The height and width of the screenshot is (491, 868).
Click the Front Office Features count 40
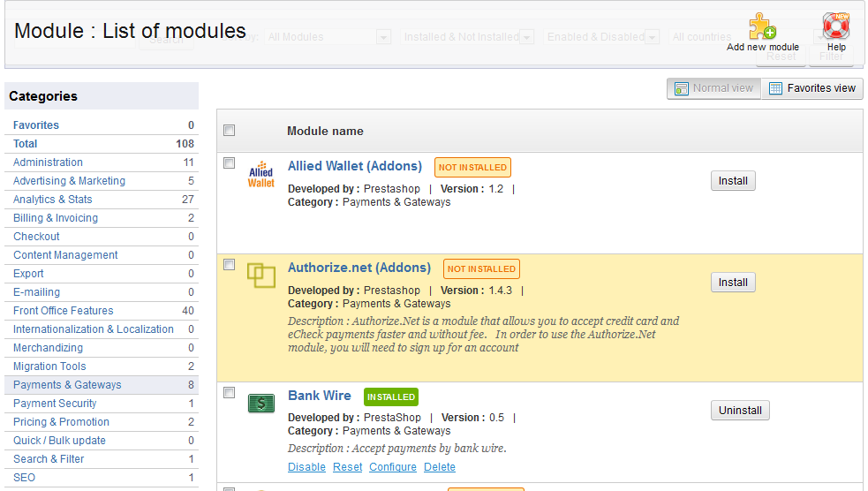[x=188, y=311]
